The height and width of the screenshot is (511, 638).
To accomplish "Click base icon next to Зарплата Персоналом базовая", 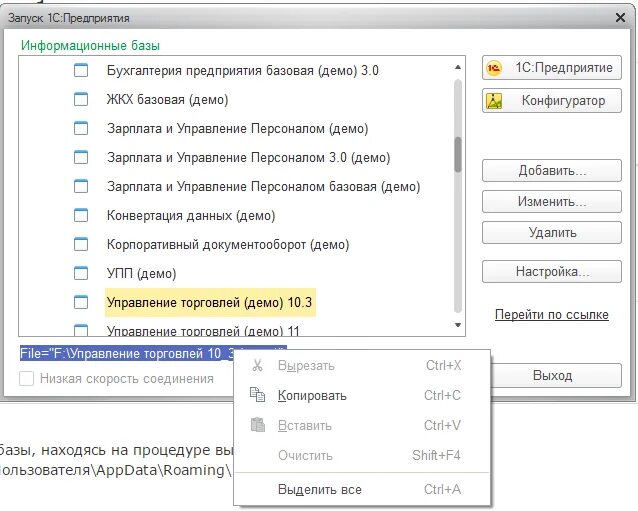I will coord(81,186).
